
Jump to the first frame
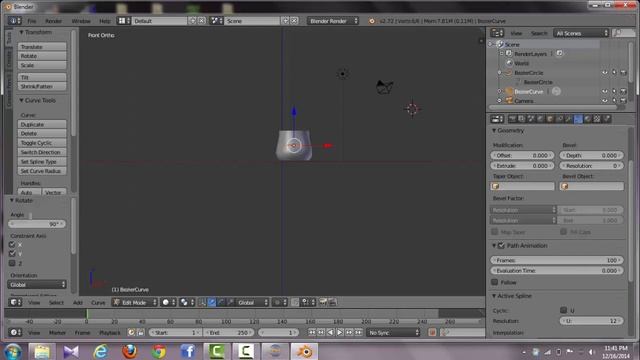coord(312,333)
